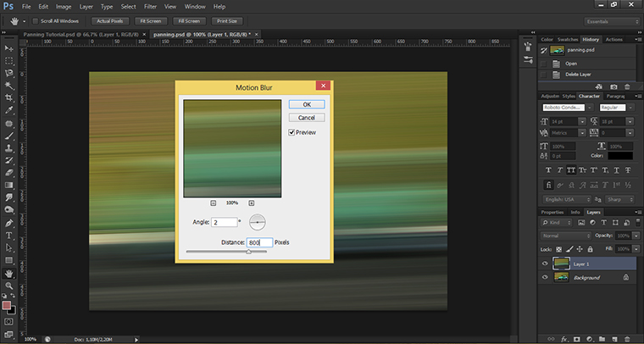Click the angle dial in Motion Blur
Screen dimensions: 644x344
258,222
